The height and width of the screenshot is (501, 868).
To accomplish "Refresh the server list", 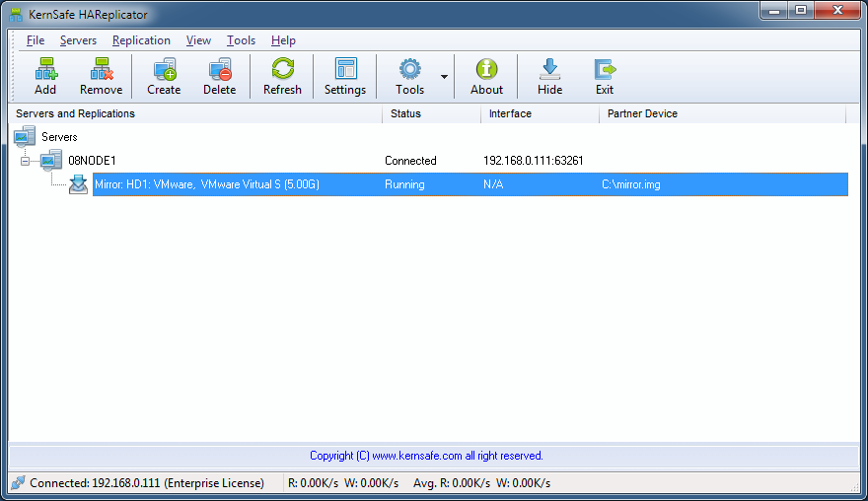I will click(282, 76).
